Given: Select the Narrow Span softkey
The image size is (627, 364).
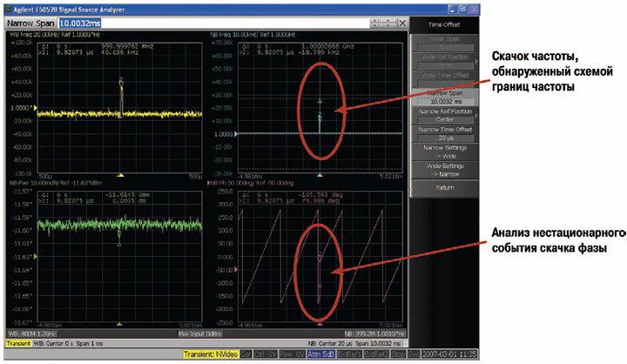Looking at the screenshot, I should pyautogui.click(x=445, y=98).
